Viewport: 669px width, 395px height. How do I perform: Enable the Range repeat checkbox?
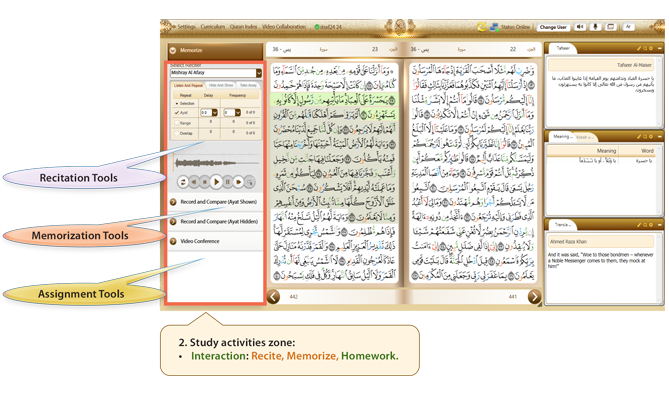[177, 123]
